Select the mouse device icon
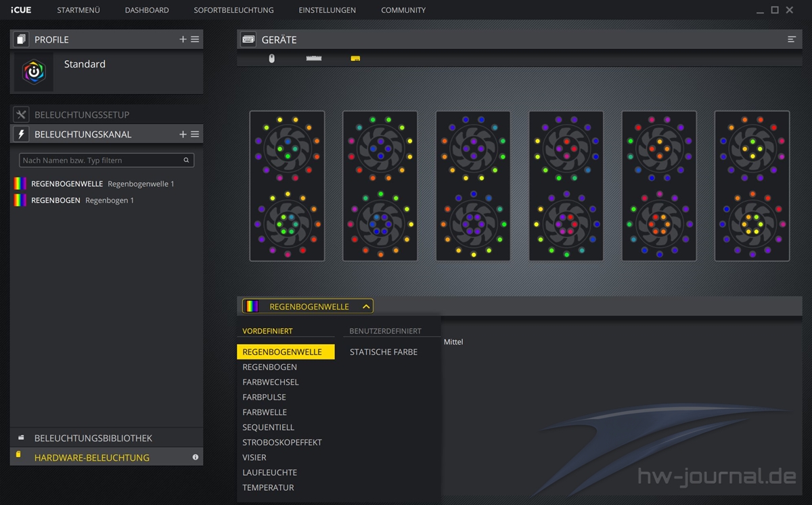812x505 pixels. coord(272,59)
